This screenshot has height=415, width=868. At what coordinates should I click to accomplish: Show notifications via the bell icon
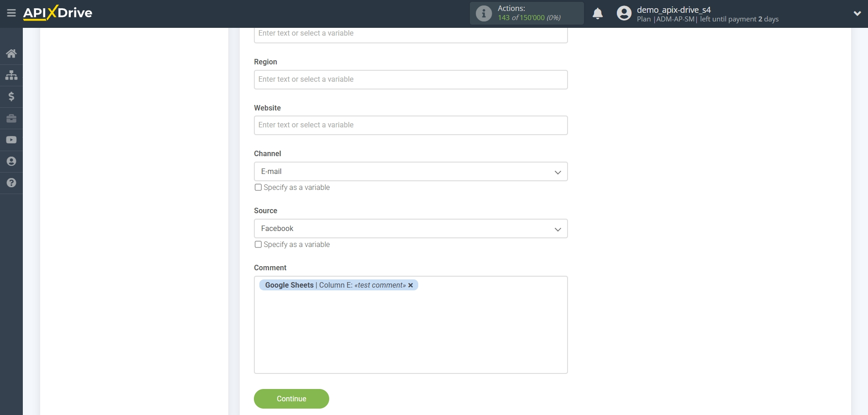(597, 14)
